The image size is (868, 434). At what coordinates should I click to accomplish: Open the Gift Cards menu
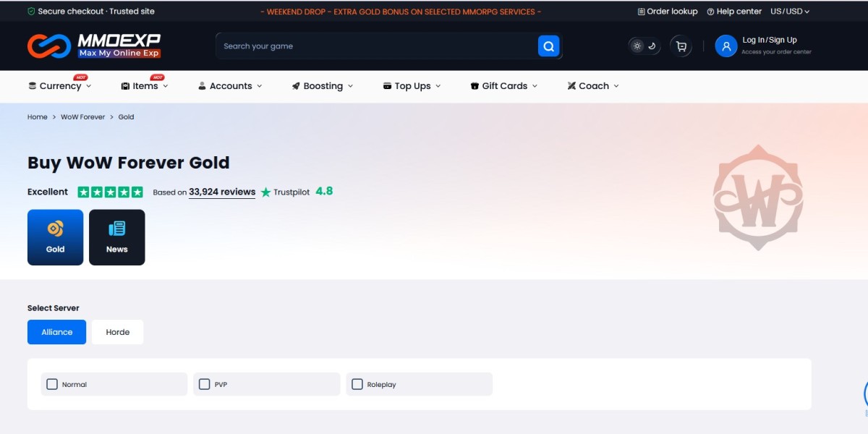[504, 86]
